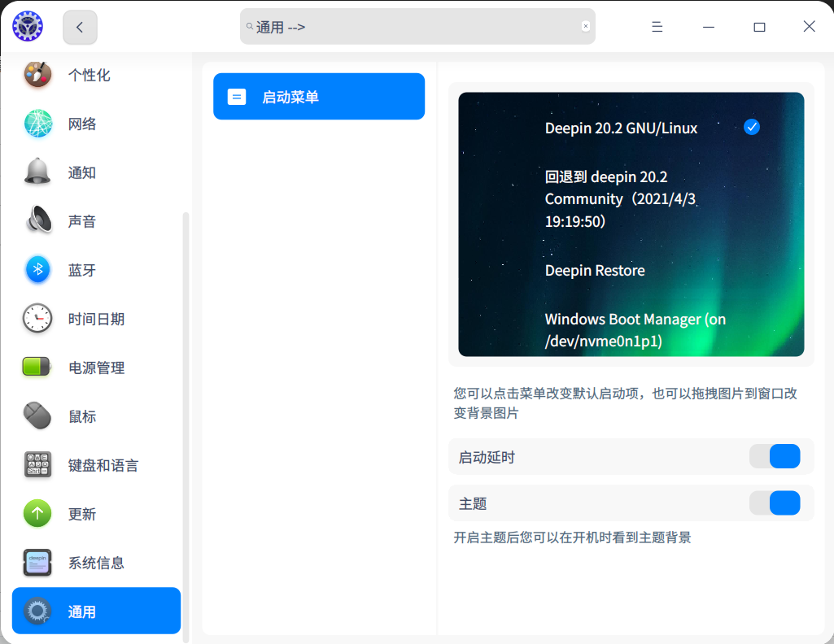Open Personalization icon in sidebar
This screenshot has width=834, height=644.
pos(37,74)
